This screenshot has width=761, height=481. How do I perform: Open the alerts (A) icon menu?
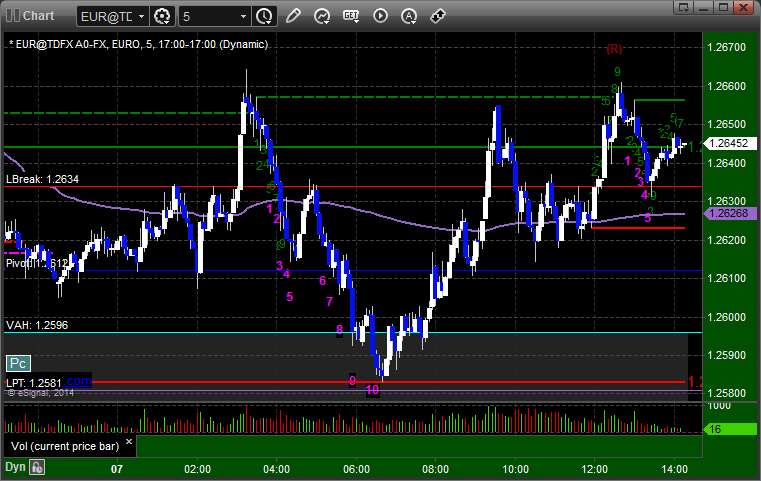(409, 16)
